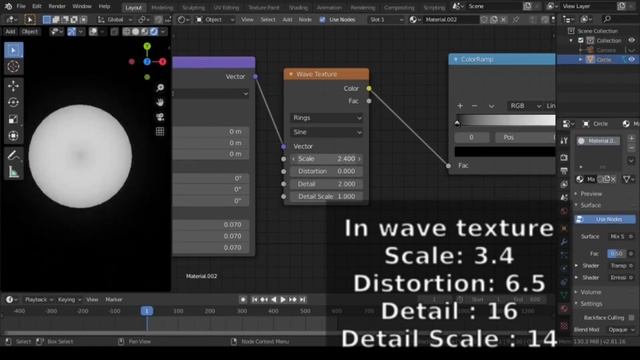Click the viewport zoom magnifier icon
640x360 pixels.
click(160, 87)
